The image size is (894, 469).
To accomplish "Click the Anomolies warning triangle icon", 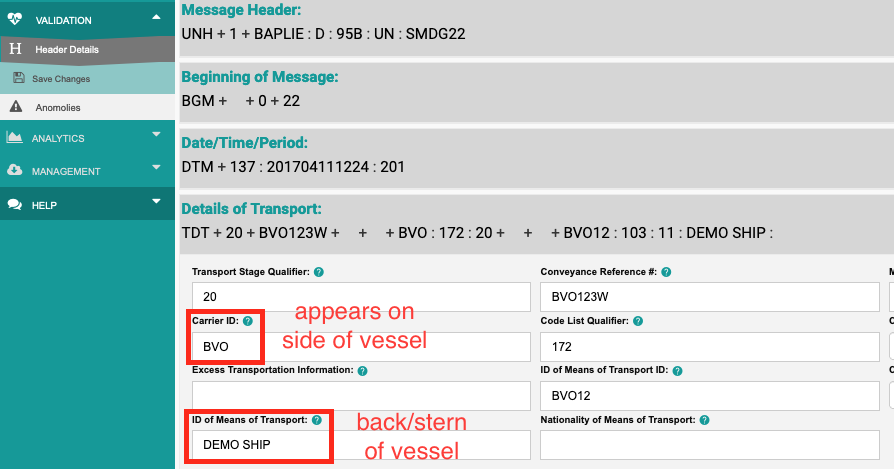I will 15,107.
